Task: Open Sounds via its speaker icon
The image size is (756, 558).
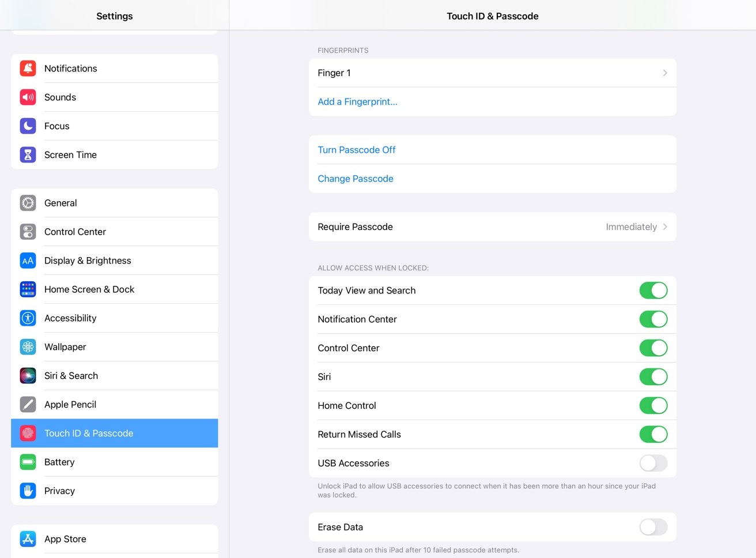Action: click(x=28, y=97)
